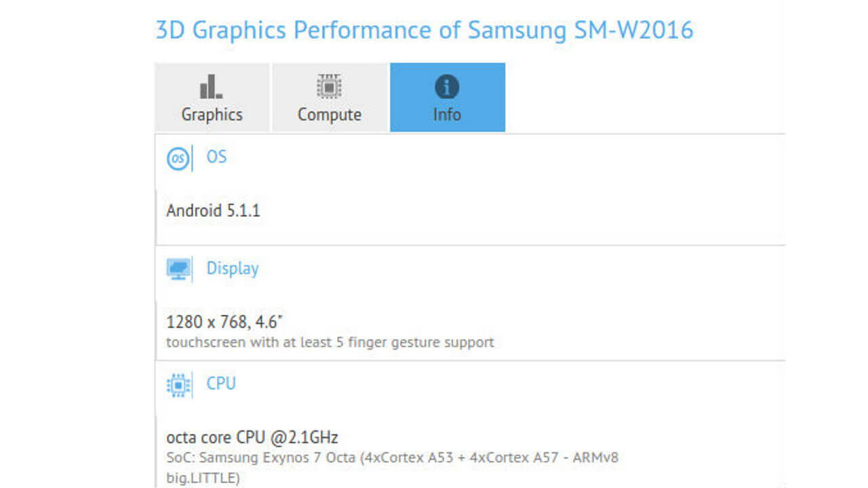Image resolution: width=868 pixels, height=488 pixels.
Task: Click the SM-W2016 page title
Action: tap(423, 30)
